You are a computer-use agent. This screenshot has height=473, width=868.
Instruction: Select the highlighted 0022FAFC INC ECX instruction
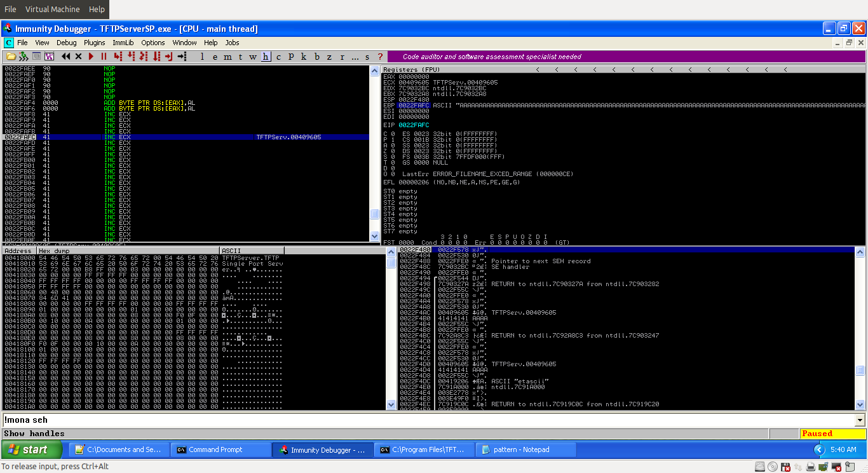coord(186,137)
